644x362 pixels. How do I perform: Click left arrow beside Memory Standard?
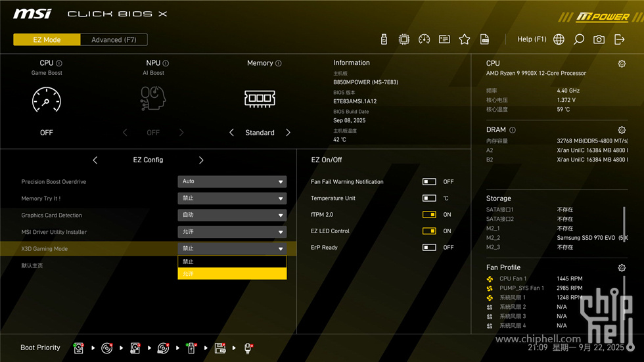pyautogui.click(x=231, y=133)
